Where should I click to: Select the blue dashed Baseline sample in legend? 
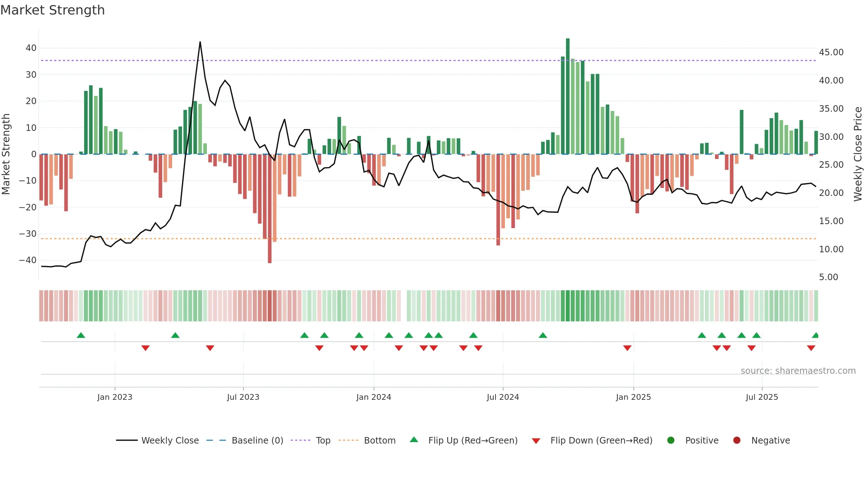point(216,440)
